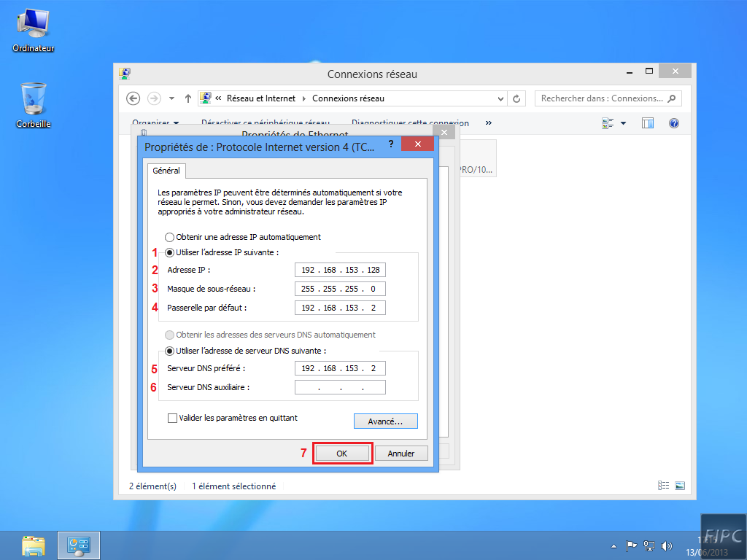The width and height of the screenshot is (747, 560).
Task: Close the TCP/IPv4 properties dialog
Action: tap(418, 144)
